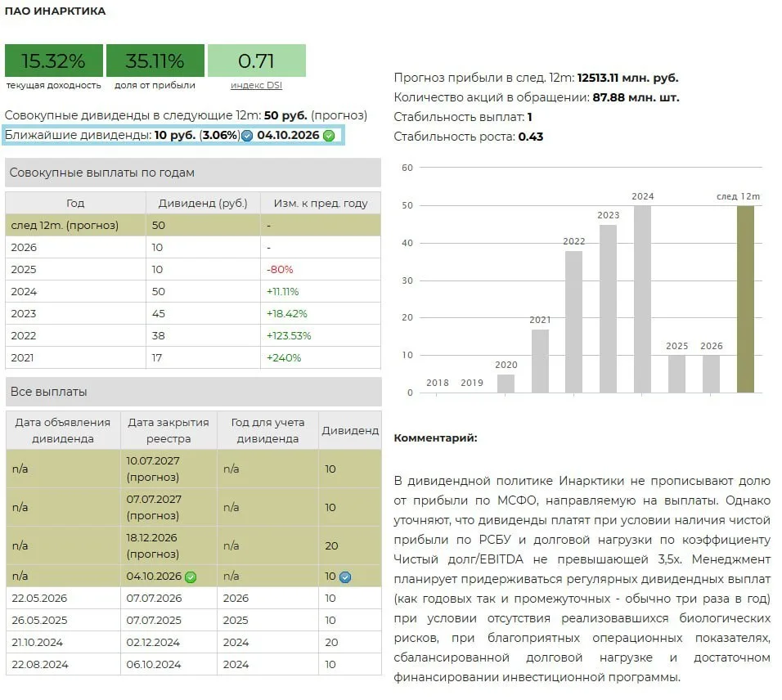Click the 2024 bar in the chart

(x=642, y=299)
